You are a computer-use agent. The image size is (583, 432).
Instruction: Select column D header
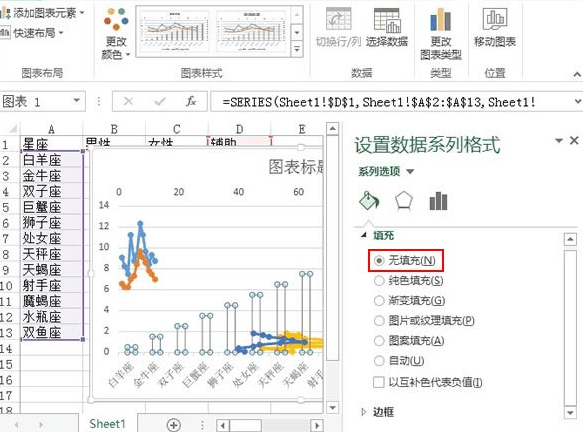(x=239, y=129)
